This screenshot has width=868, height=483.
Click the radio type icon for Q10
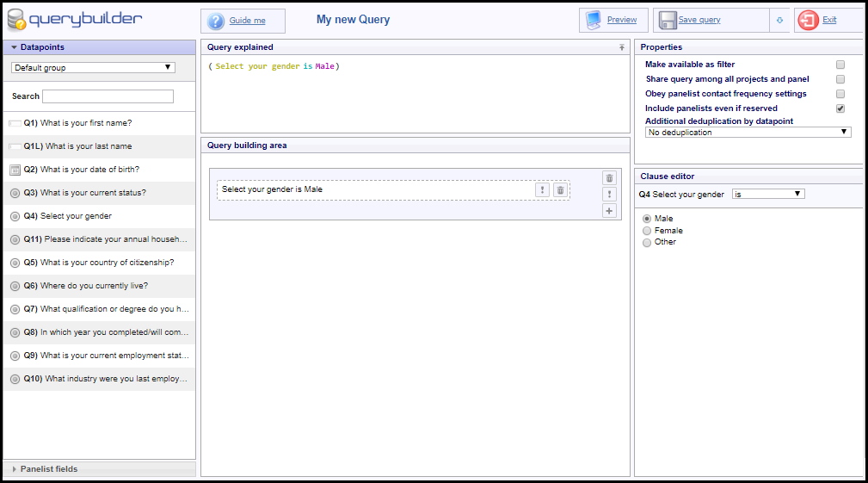pos(15,380)
